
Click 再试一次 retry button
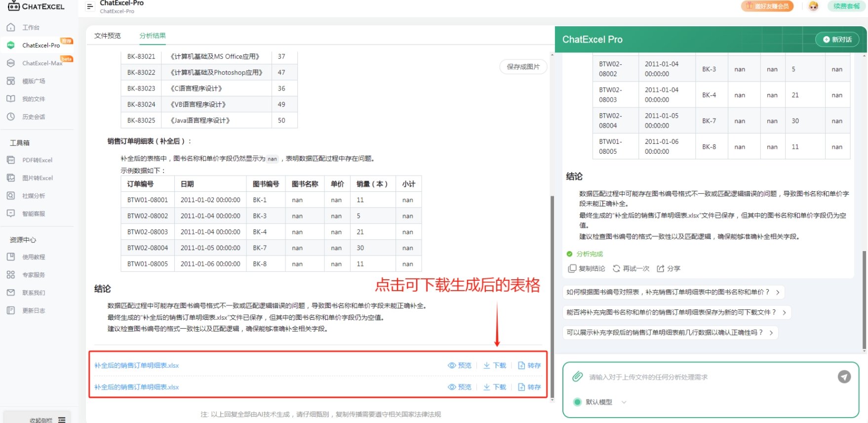click(x=631, y=268)
